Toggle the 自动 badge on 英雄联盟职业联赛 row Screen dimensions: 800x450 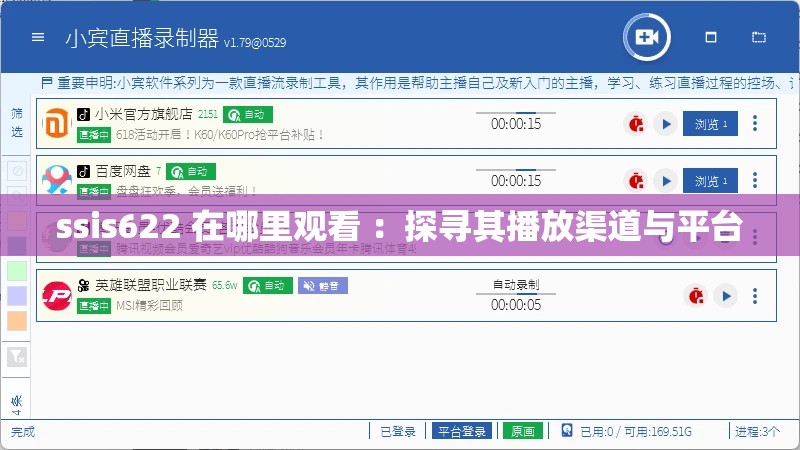pyautogui.click(x=268, y=286)
